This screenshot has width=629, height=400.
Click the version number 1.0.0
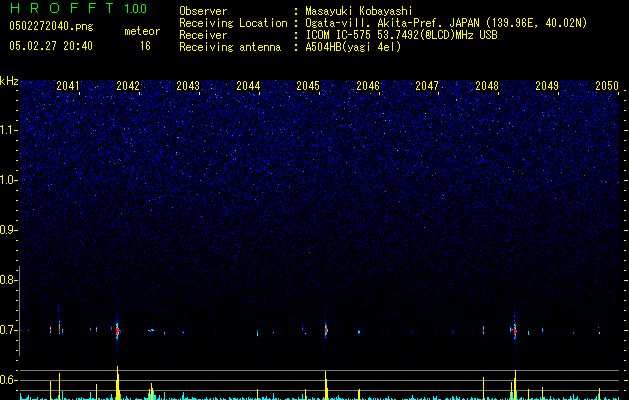tap(136, 9)
